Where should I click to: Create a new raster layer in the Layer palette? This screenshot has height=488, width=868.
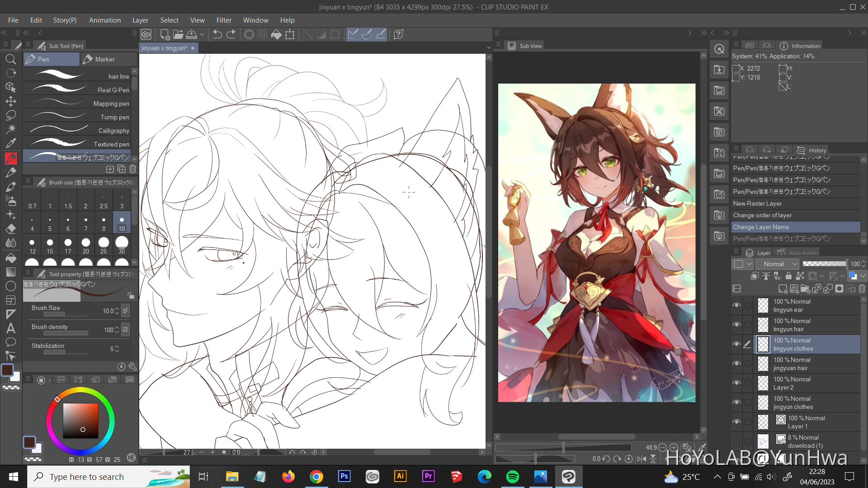point(783,289)
